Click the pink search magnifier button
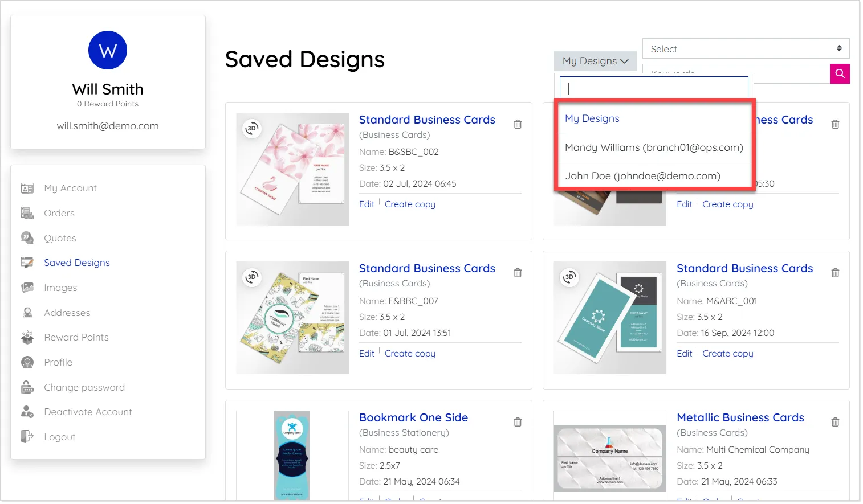Image resolution: width=863 pixels, height=504 pixels. click(x=840, y=73)
